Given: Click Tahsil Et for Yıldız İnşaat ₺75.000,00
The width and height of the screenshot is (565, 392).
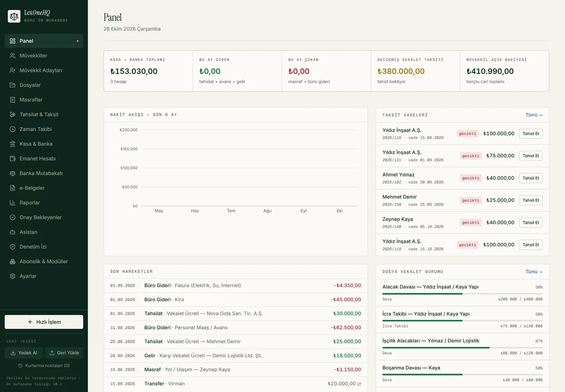Looking at the screenshot, I should 531,156.
